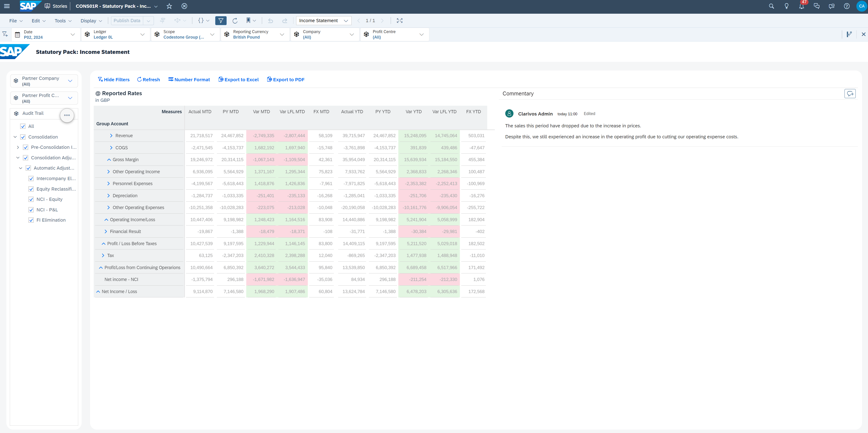This screenshot has width=868, height=433.
Task: Go to the next page arrow
Action: (x=382, y=21)
